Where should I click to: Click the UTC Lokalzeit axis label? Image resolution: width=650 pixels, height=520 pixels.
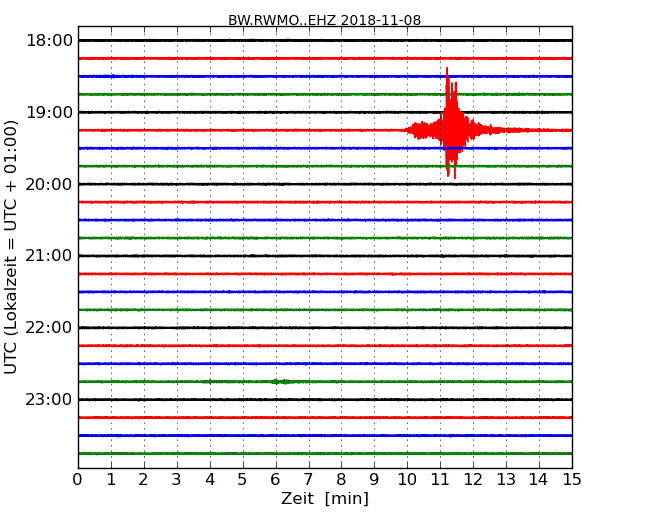11,247
